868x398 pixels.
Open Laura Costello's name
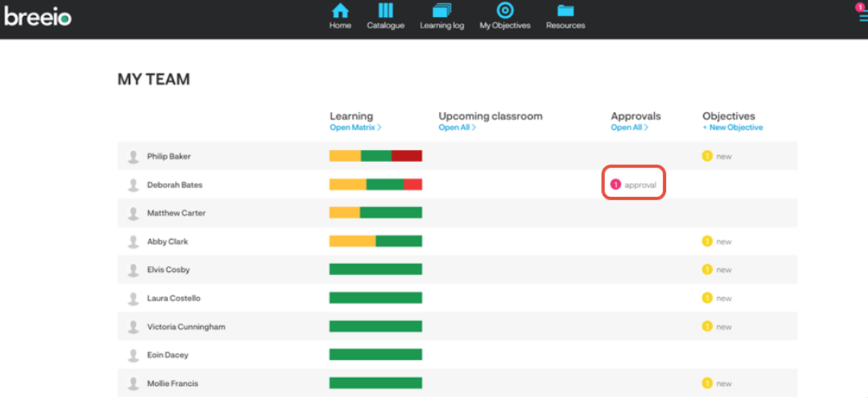point(174,298)
